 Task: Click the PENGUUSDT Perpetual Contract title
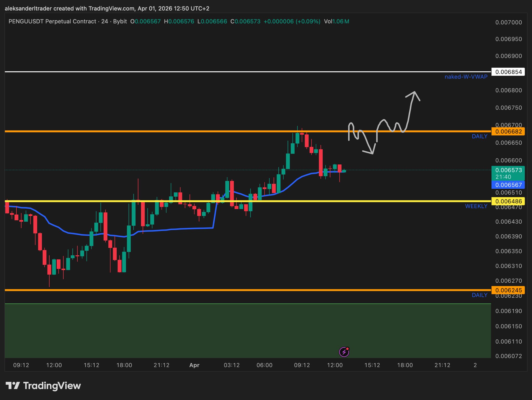tap(52, 21)
